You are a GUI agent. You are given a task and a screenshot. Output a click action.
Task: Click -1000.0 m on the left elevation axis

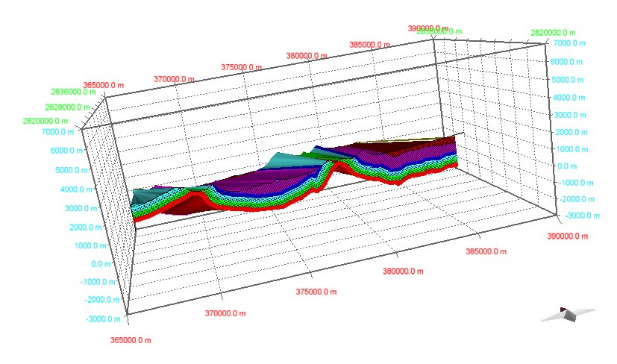pyautogui.click(x=98, y=282)
